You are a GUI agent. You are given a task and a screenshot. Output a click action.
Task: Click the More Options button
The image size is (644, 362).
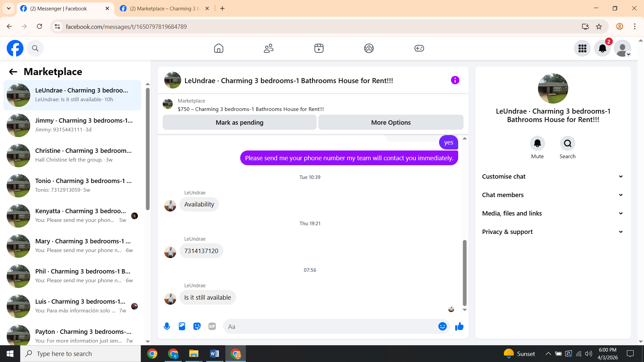pos(391,123)
